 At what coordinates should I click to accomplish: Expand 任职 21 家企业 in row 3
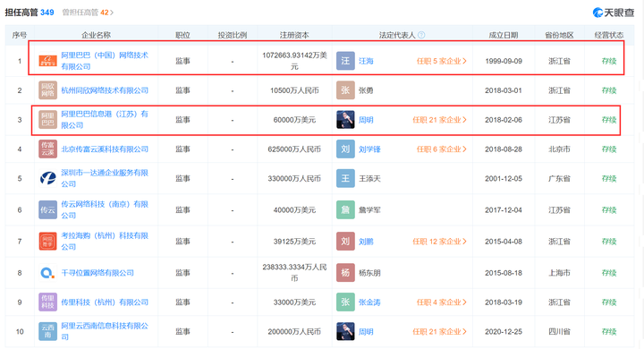coord(439,120)
